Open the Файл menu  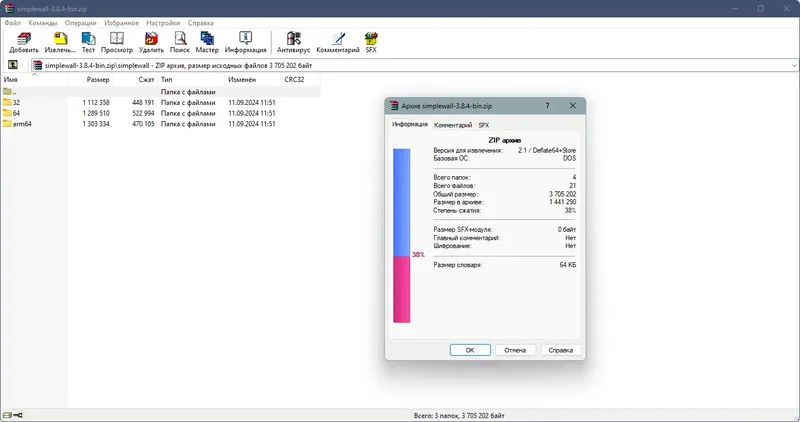click(x=13, y=23)
